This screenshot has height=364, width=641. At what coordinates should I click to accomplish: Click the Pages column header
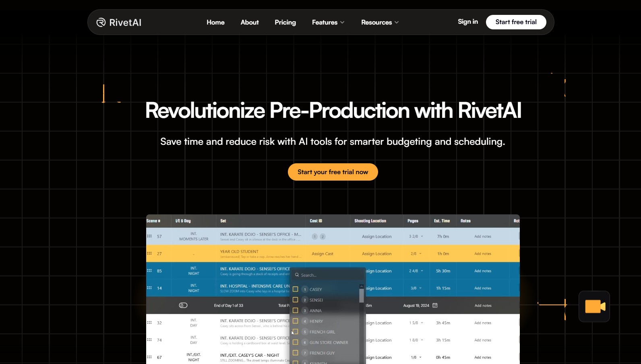[x=413, y=221]
